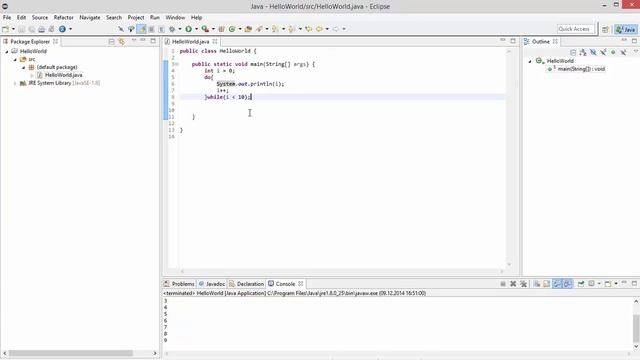Expand JRE System Library node
Viewport: 640px width, 360px height.
(15, 83)
